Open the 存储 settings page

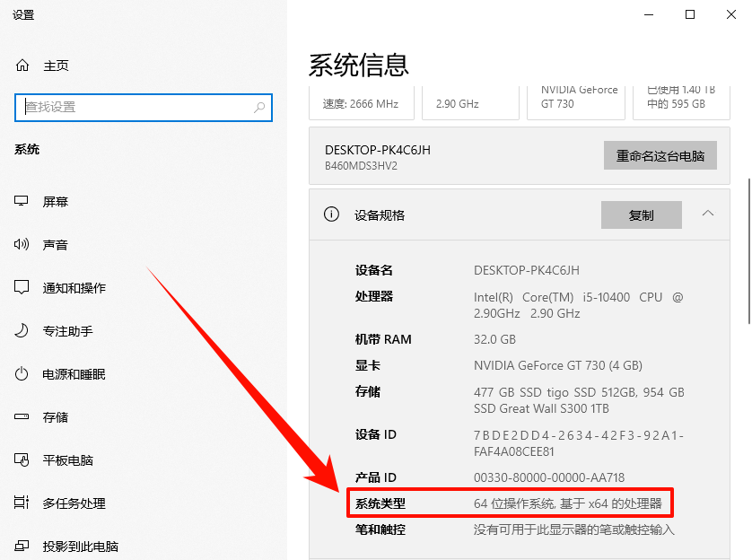click(x=55, y=417)
